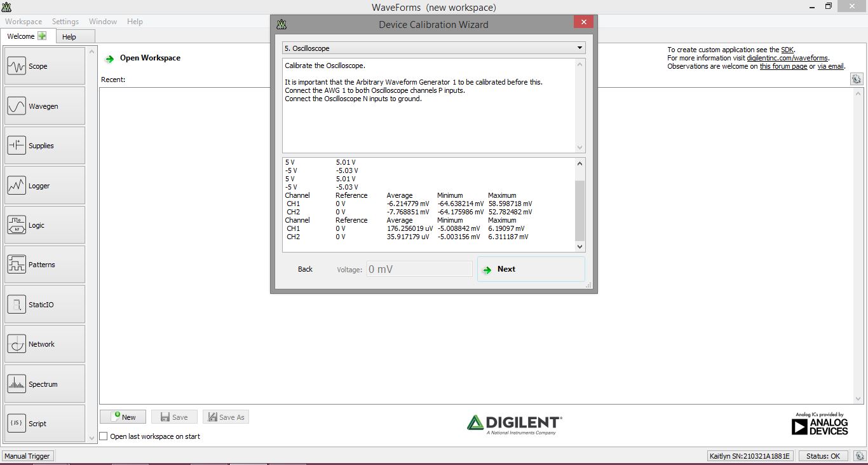868x465 pixels.
Task: Click the Open Workspace label
Action: click(150, 58)
